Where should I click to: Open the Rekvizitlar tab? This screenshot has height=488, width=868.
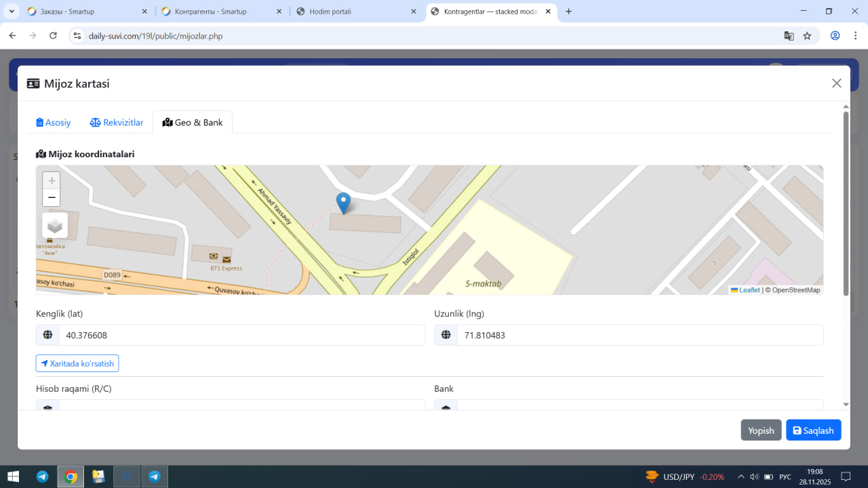click(x=117, y=123)
